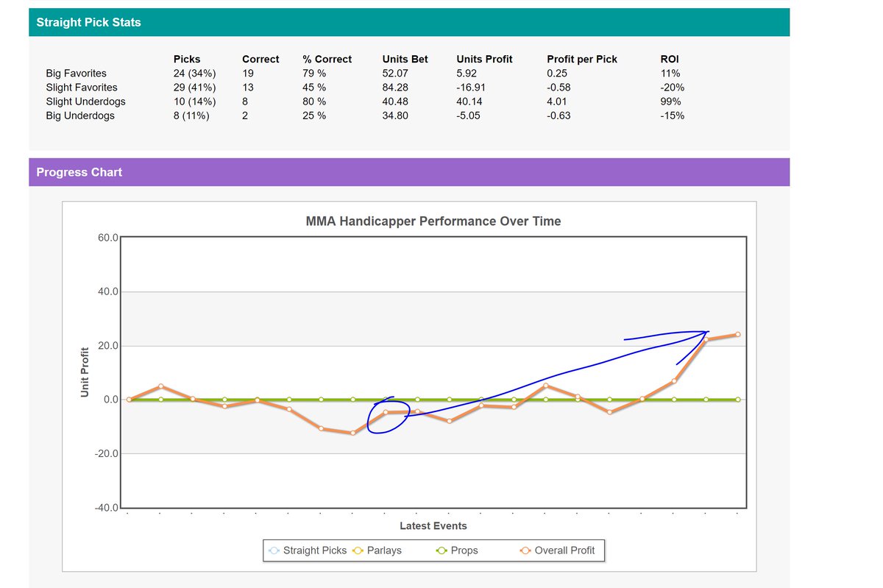Click the -15% ROI value
The image size is (883, 588).
coord(673,116)
